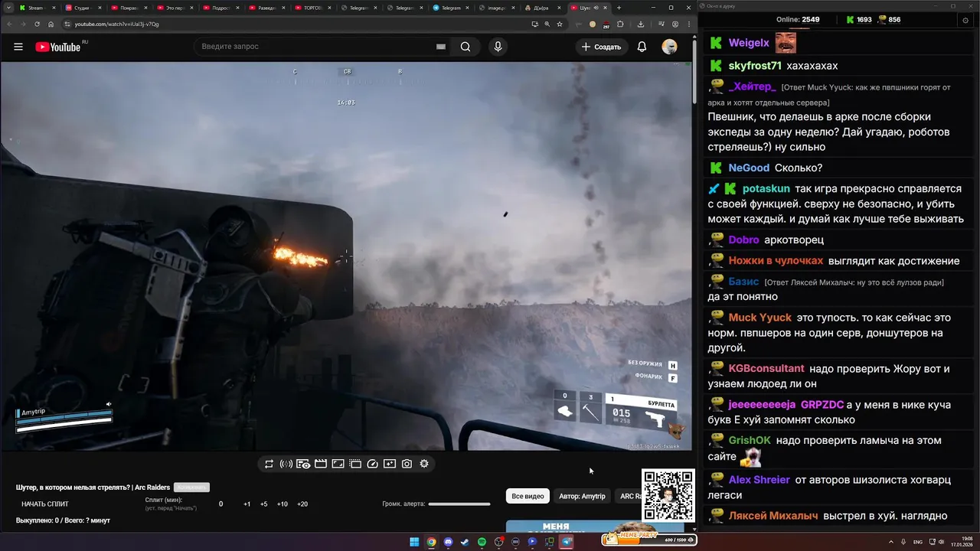Open the gear settings in the player toolbar

click(424, 464)
